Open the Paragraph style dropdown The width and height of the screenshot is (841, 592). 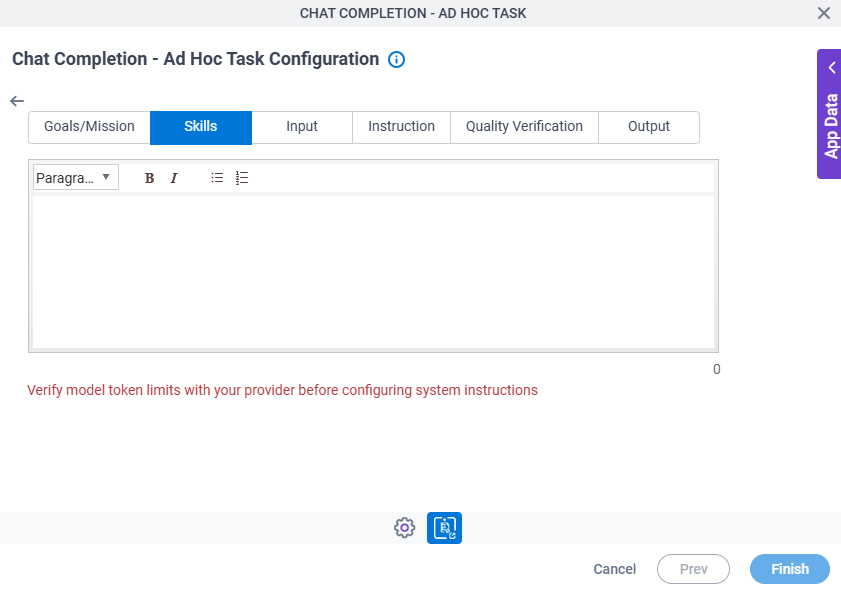76,177
